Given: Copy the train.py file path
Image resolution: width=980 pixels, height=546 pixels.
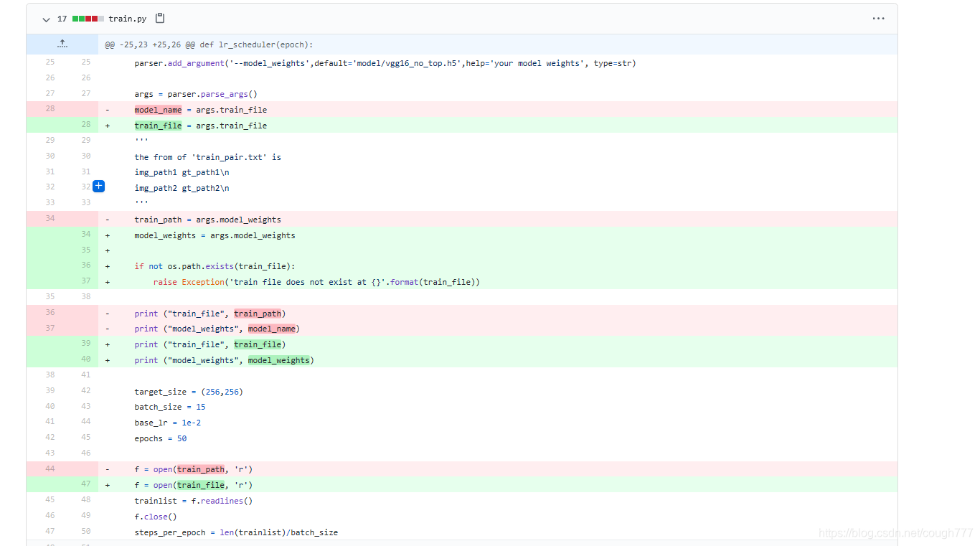Looking at the screenshot, I should tap(160, 19).
